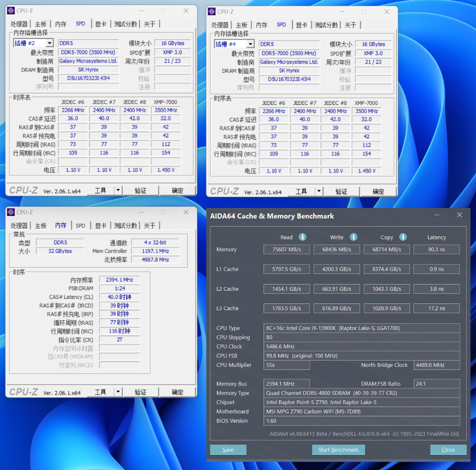476x470 pixels.
Task: Open the 測試分數 tab in the slot #4 window
Action: click(x=326, y=25)
